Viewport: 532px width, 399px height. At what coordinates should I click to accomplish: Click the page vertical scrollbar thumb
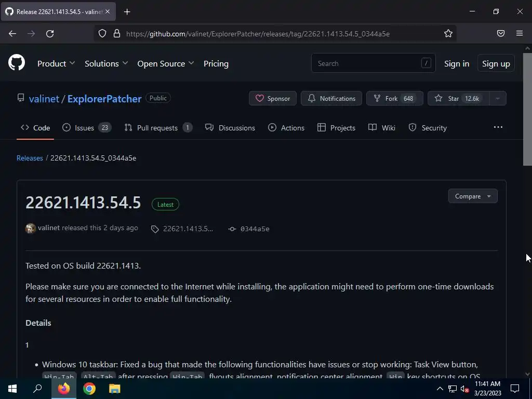click(527, 109)
